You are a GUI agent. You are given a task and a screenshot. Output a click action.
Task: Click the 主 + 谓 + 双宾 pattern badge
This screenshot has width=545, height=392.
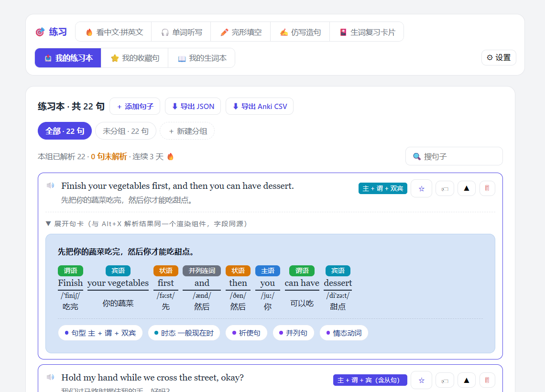(382, 188)
